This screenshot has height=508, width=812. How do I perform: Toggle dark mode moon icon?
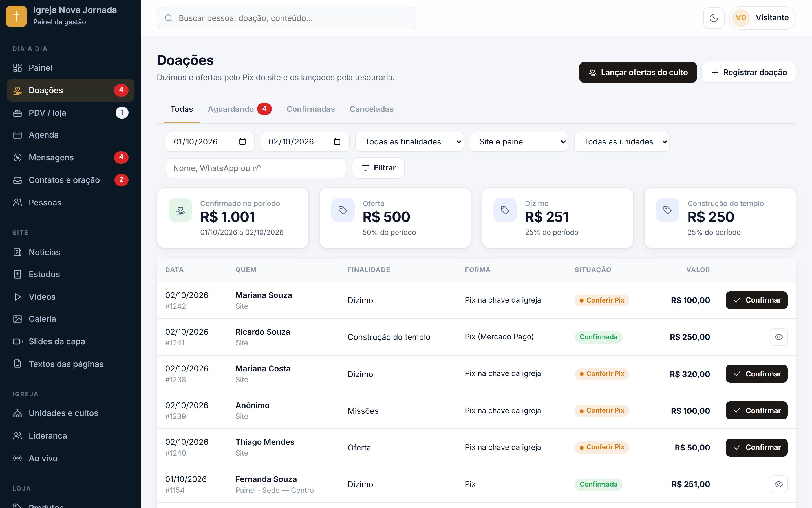714,18
